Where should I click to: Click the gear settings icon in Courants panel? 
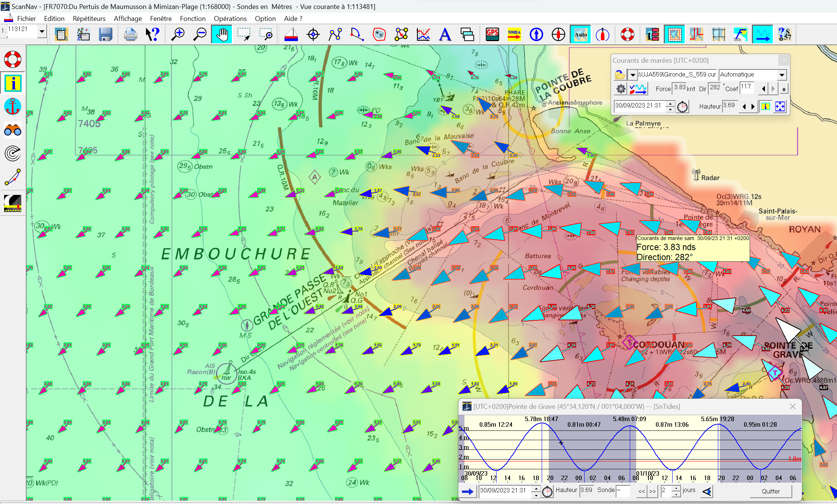coord(620,89)
